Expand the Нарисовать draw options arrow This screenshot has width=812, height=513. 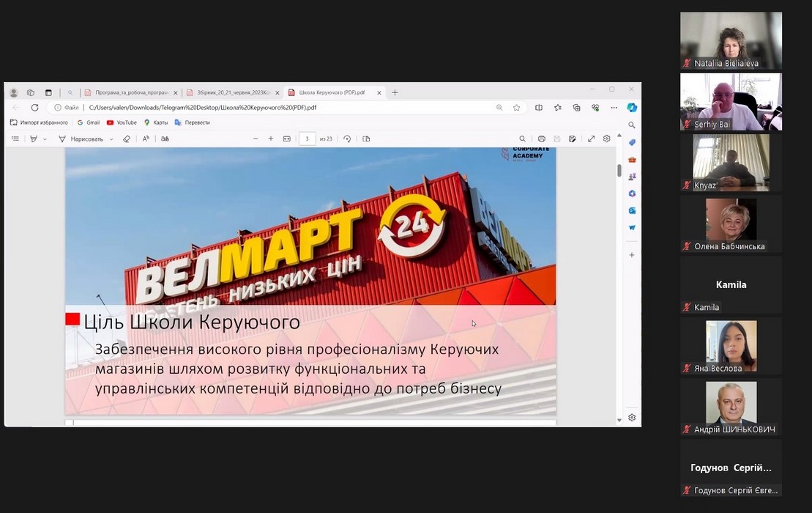[x=111, y=139]
